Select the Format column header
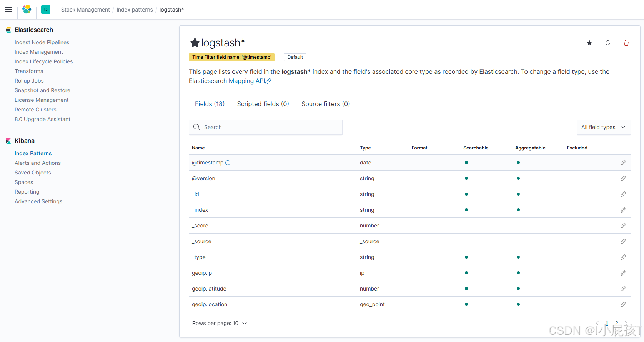644x342 pixels. (x=419, y=148)
